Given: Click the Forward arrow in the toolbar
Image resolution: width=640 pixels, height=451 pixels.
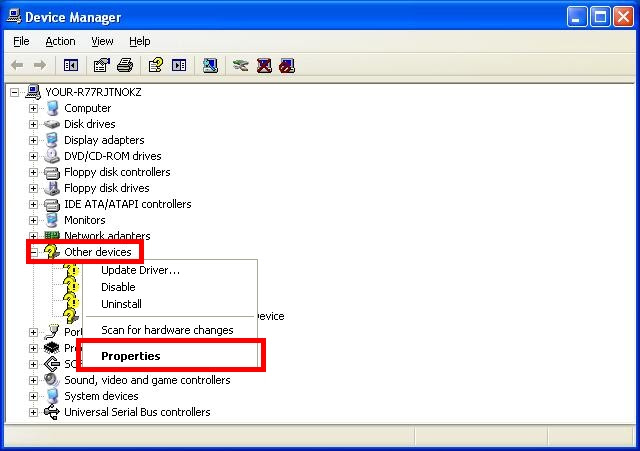Looking at the screenshot, I should [40, 65].
